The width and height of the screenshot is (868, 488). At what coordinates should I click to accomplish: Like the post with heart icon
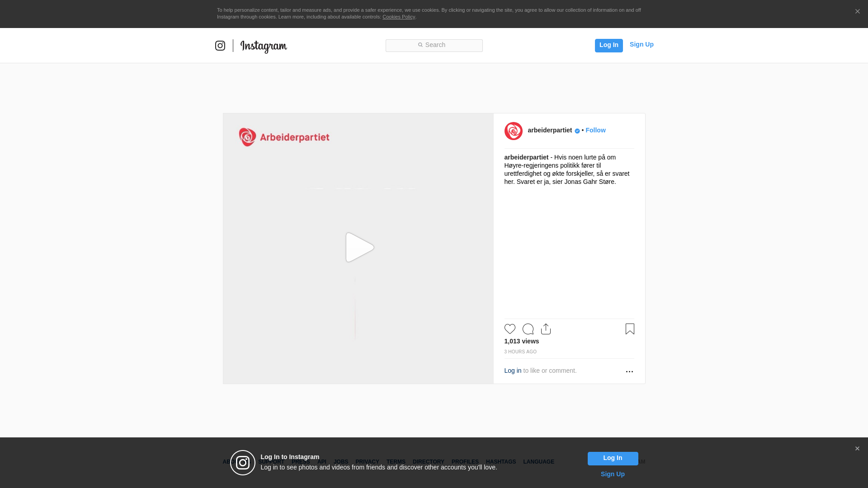pos(509,329)
